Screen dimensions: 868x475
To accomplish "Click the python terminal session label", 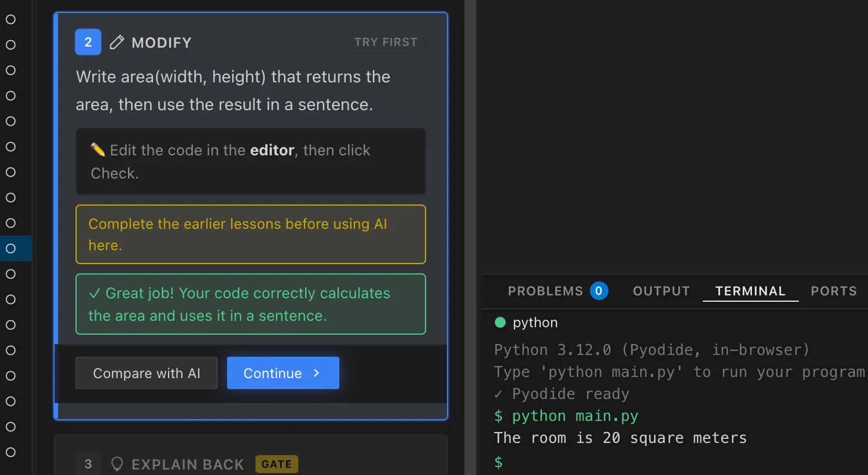I will (x=535, y=322).
